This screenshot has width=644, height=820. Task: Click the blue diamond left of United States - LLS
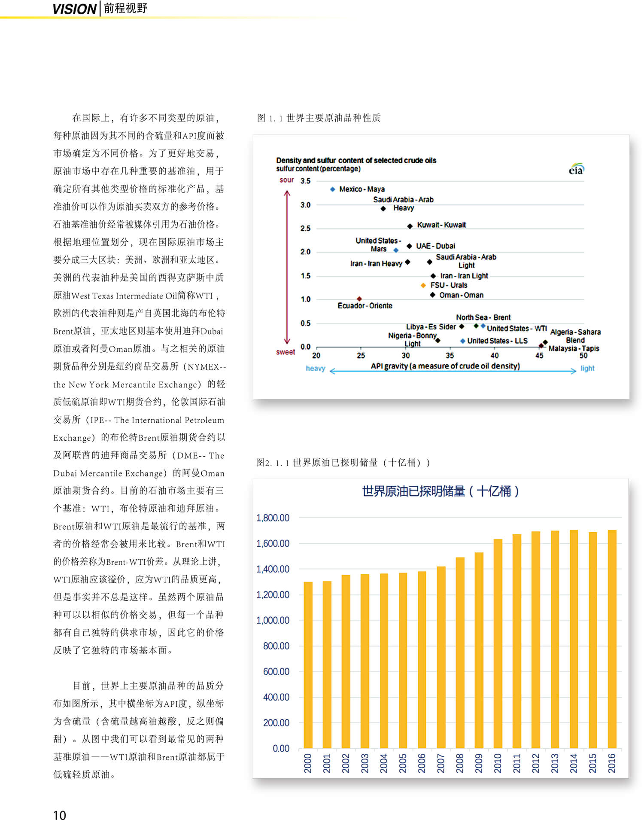(x=462, y=341)
